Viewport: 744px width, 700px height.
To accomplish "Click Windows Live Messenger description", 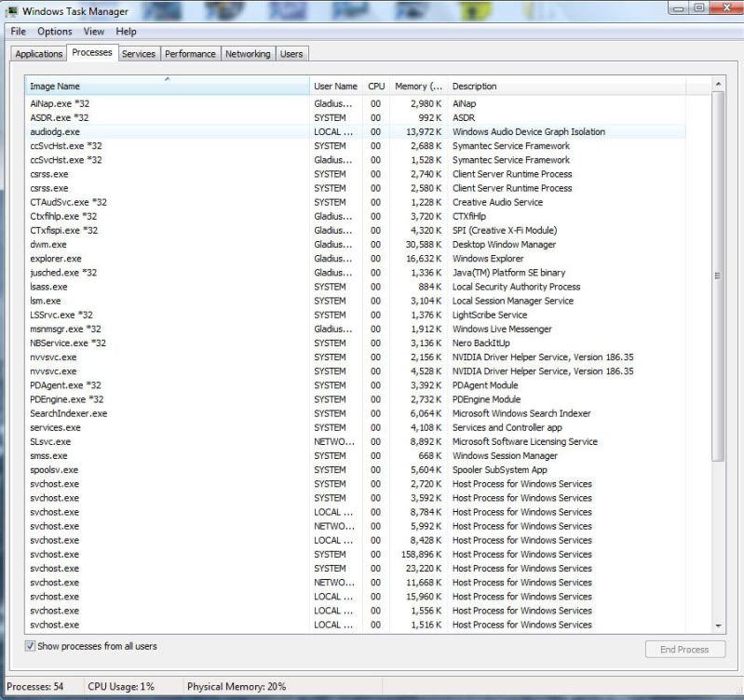I will pos(502,329).
